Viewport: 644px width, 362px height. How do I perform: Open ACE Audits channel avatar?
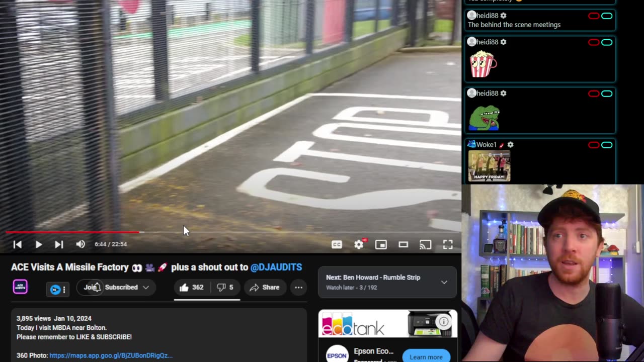tap(20, 287)
